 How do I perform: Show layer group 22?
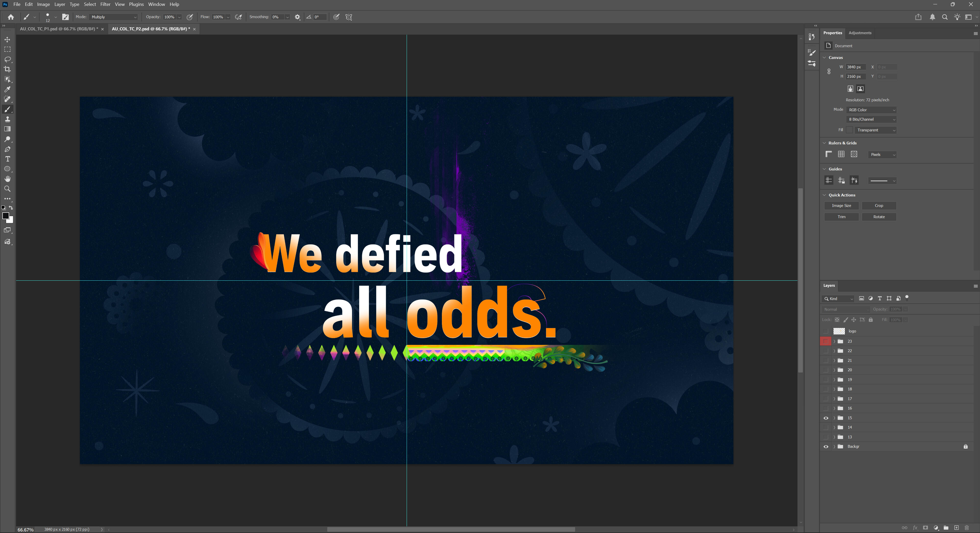pos(826,351)
